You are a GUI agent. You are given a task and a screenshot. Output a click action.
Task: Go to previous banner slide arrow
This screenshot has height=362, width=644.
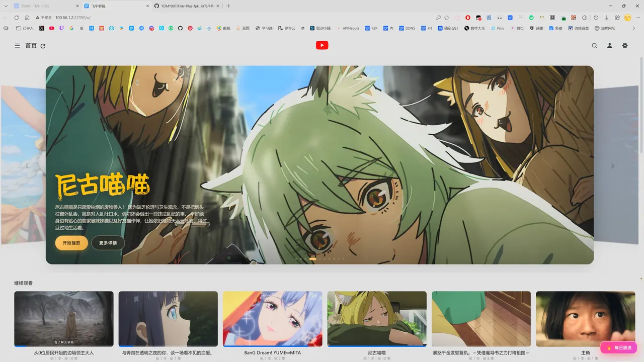[x=27, y=166]
